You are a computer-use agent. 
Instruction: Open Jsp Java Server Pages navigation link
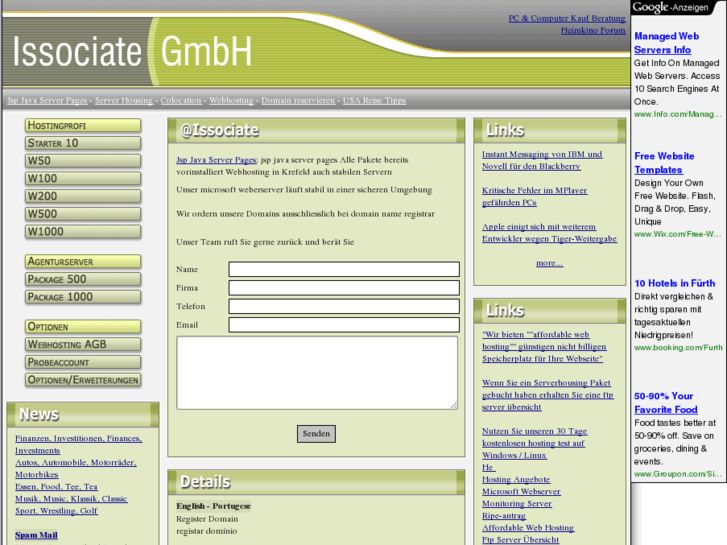coord(47,100)
